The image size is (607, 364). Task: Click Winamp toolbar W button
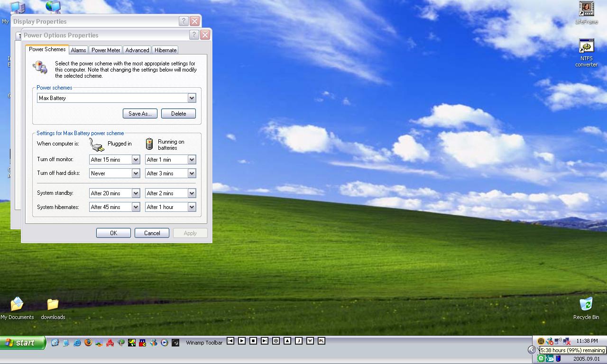pyautogui.click(x=310, y=341)
